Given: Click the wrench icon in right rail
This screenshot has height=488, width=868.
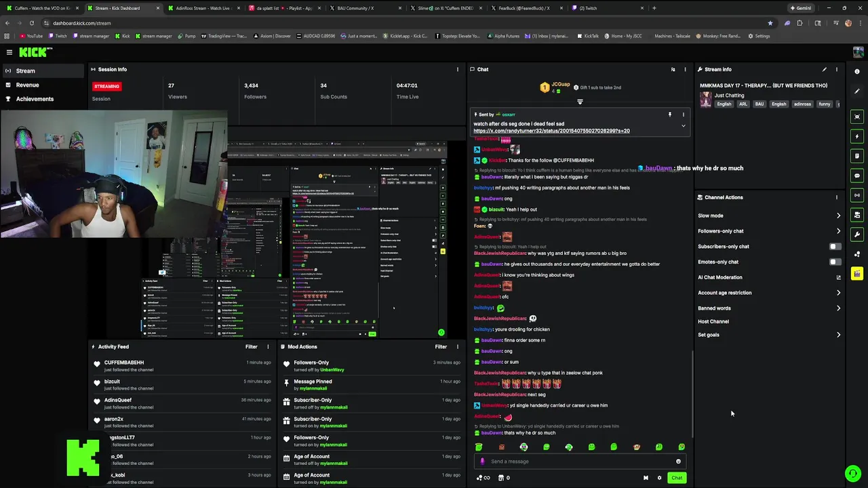Looking at the screenshot, I should tap(857, 235).
